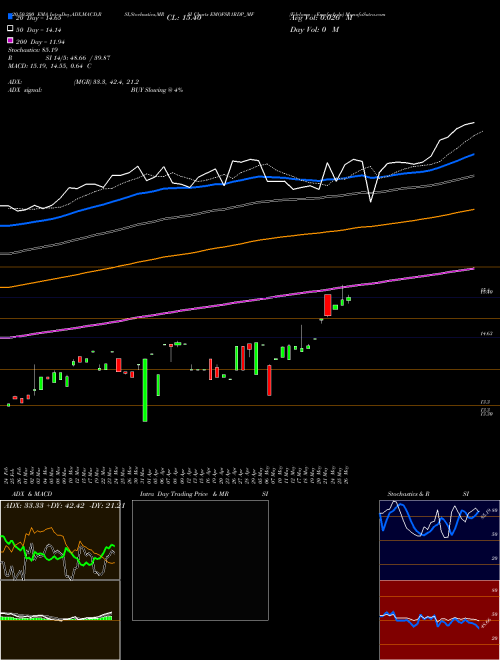Viewport: 500px width, 660px height.
Task: Open the red RSI sub-chart
Action: tap(439, 620)
